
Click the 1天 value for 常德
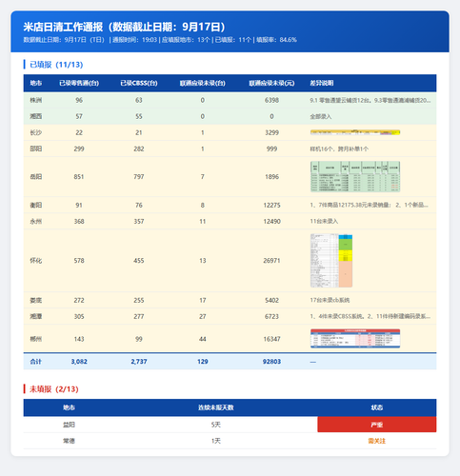216,441
